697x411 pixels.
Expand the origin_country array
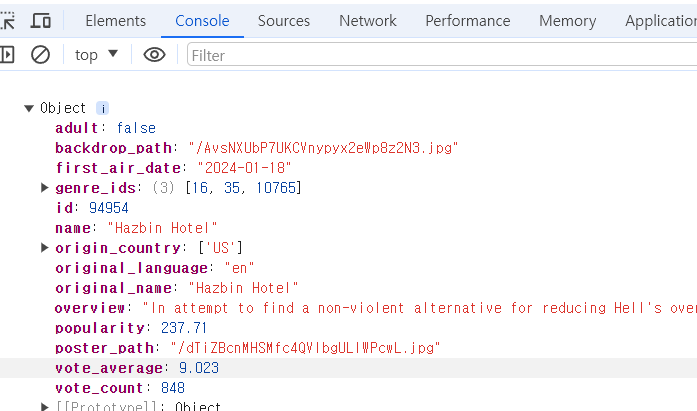tap(44, 247)
